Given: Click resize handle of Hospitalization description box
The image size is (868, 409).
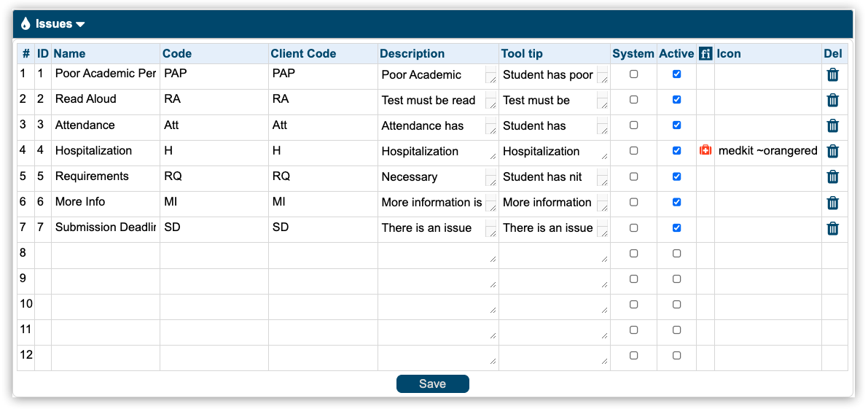Looking at the screenshot, I should coord(493,157).
